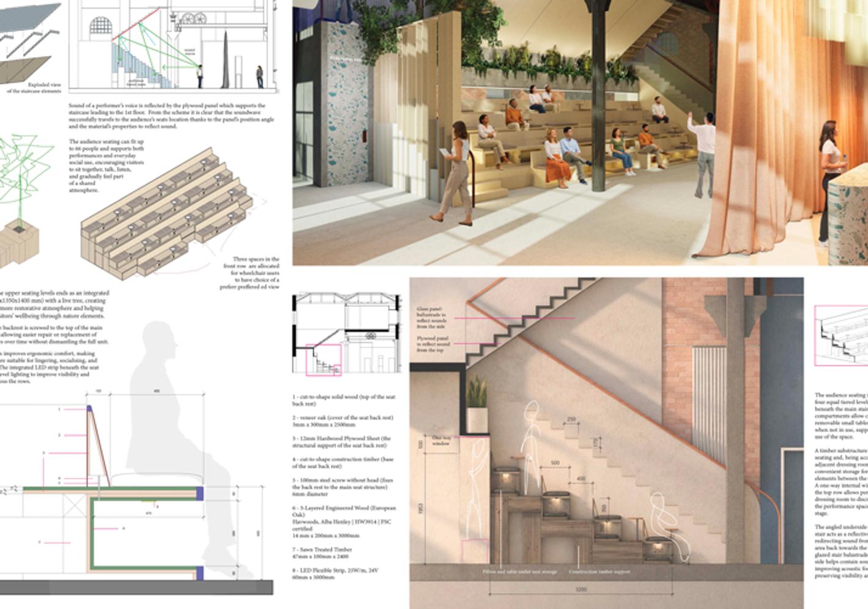The width and height of the screenshot is (868, 609).
Task: Click the paragraph starting 'The audience seating can fit up'
Action: (106, 166)
